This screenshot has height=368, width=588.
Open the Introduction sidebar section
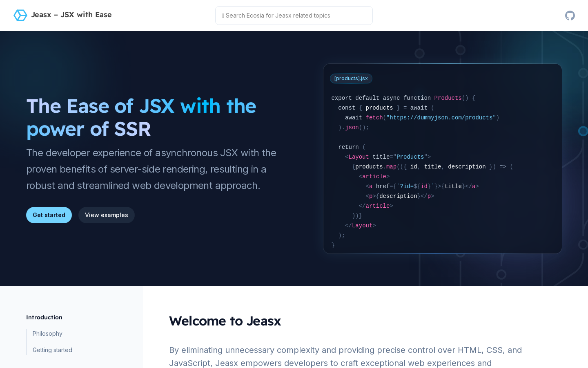pyautogui.click(x=44, y=317)
